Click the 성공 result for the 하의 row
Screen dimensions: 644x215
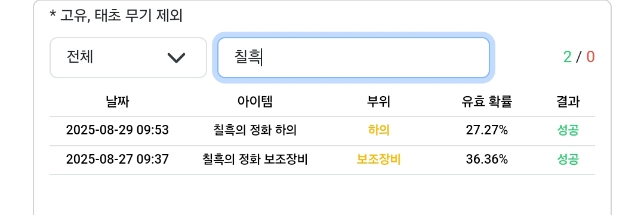pyautogui.click(x=568, y=130)
